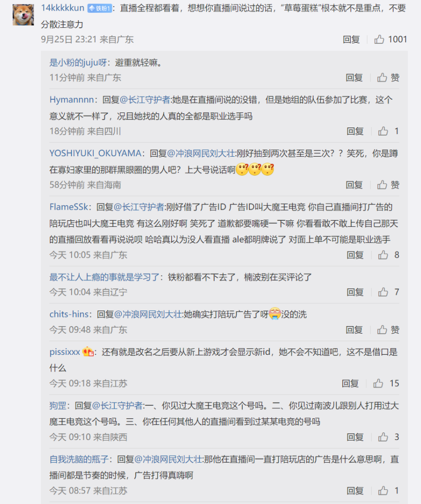421x504 pixels.
Task: Click the 铁粉1 badge next to 14kkkkkun
Action: click(x=100, y=9)
